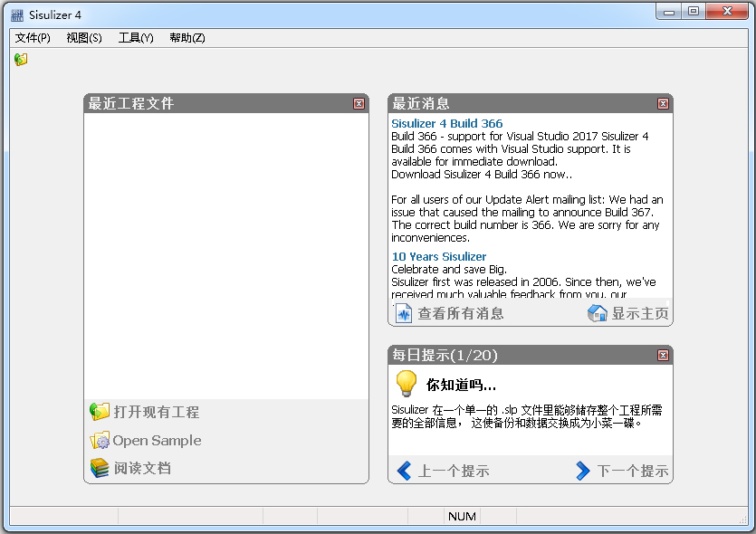Close the 最近工程文件 panel
The height and width of the screenshot is (534, 756).
(359, 104)
